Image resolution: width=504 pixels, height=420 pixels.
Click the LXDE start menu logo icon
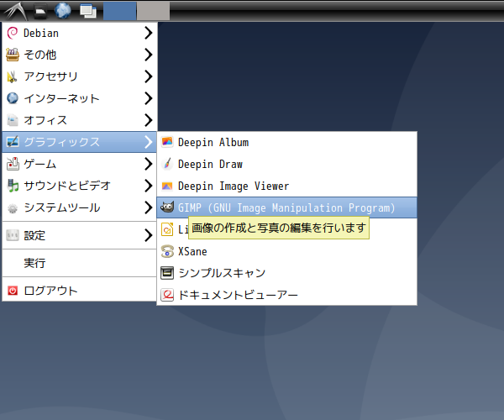pos(15,11)
